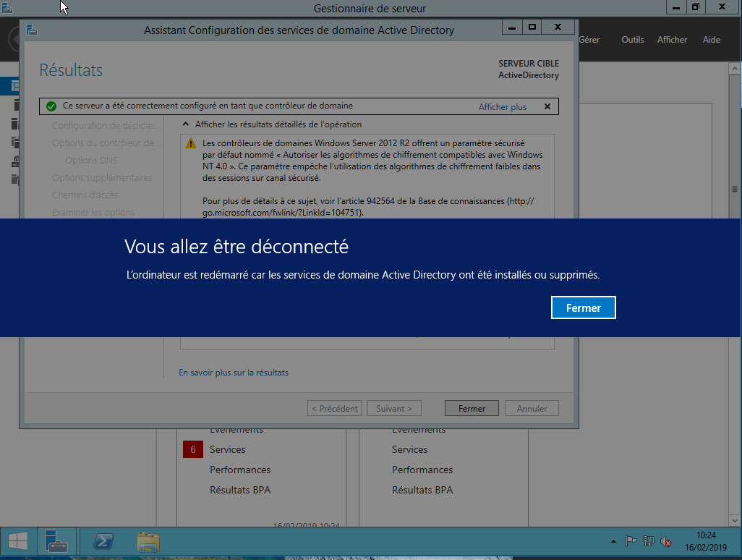Open Services next to the red badge

coord(228,450)
